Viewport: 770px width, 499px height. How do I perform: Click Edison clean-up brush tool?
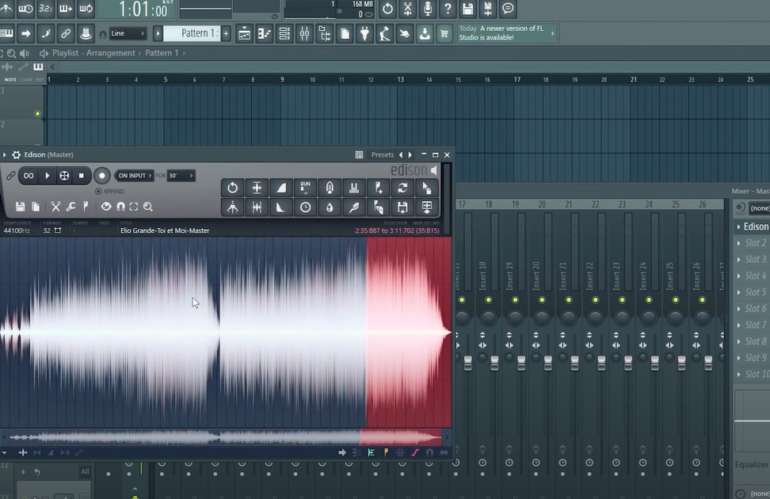pyautogui.click(x=354, y=207)
